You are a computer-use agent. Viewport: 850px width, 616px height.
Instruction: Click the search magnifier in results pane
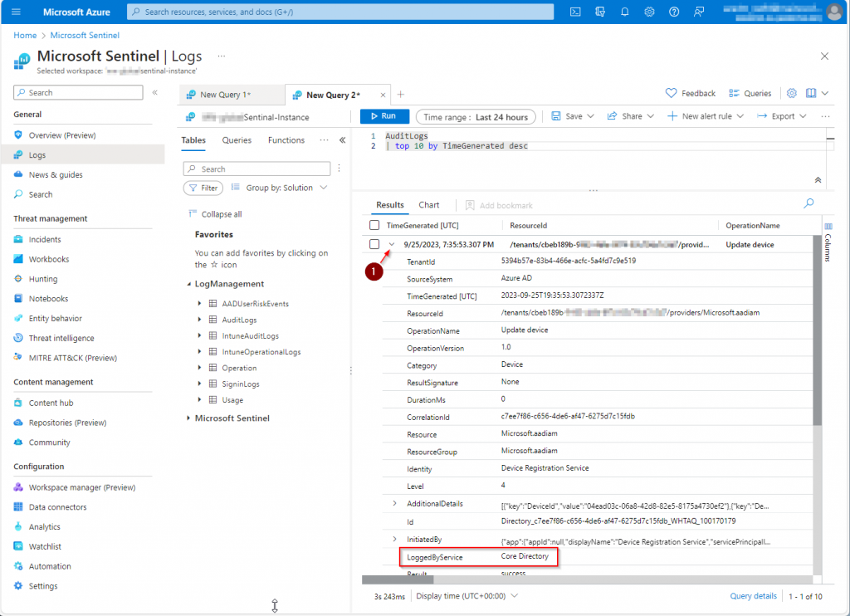[x=808, y=203]
